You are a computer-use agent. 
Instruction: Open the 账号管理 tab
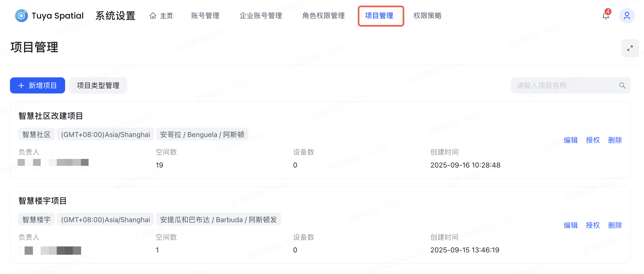pyautogui.click(x=205, y=16)
